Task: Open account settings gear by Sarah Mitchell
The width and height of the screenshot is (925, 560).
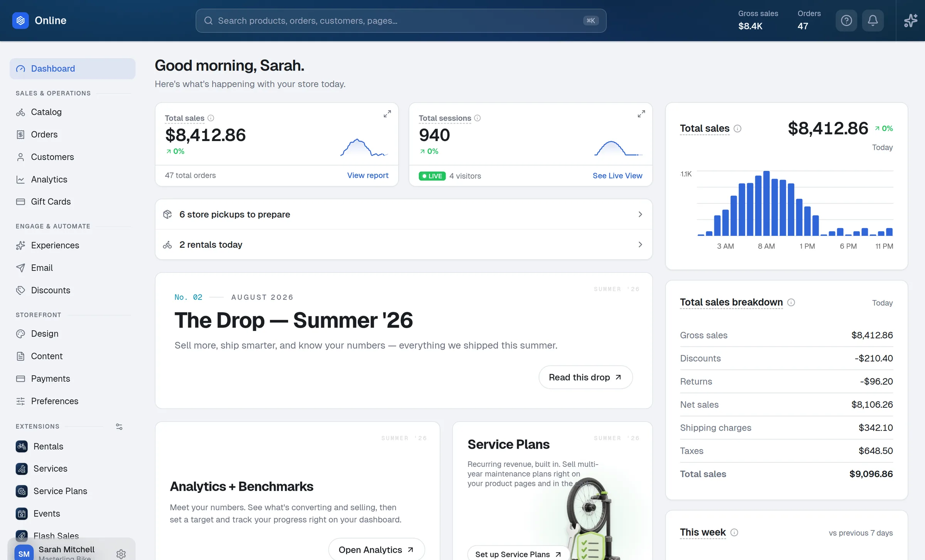Action: [x=121, y=554]
